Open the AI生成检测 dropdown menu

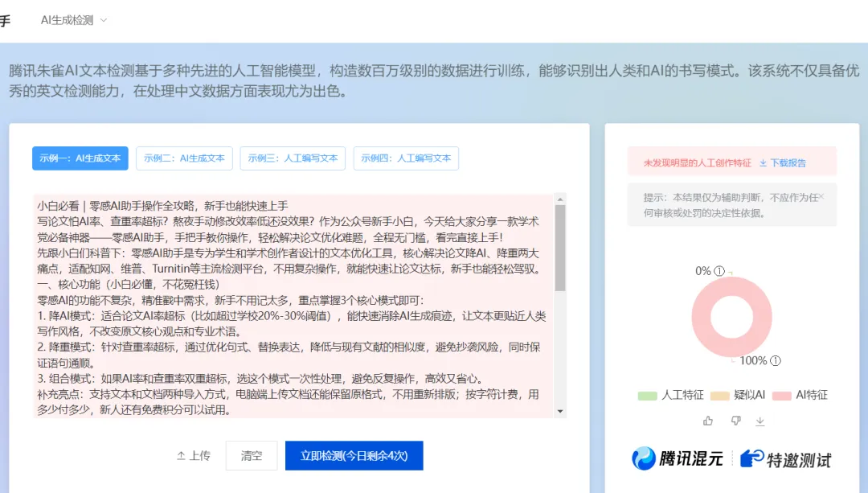73,20
